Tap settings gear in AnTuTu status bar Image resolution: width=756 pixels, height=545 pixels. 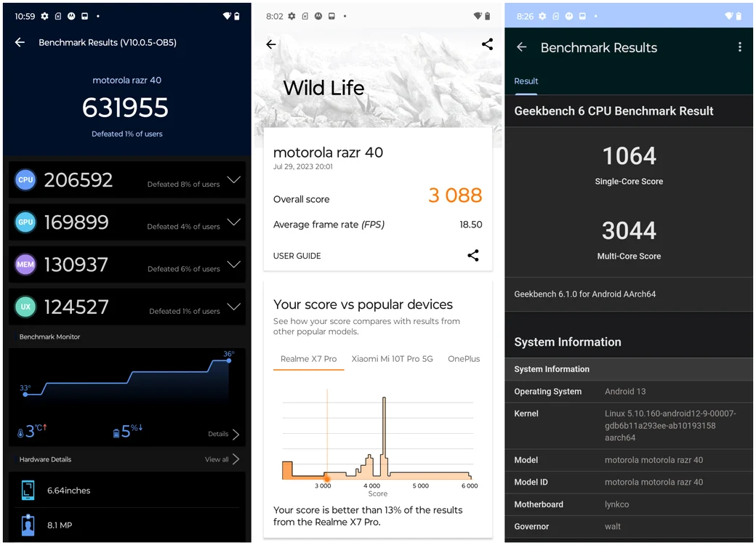pyautogui.click(x=45, y=16)
